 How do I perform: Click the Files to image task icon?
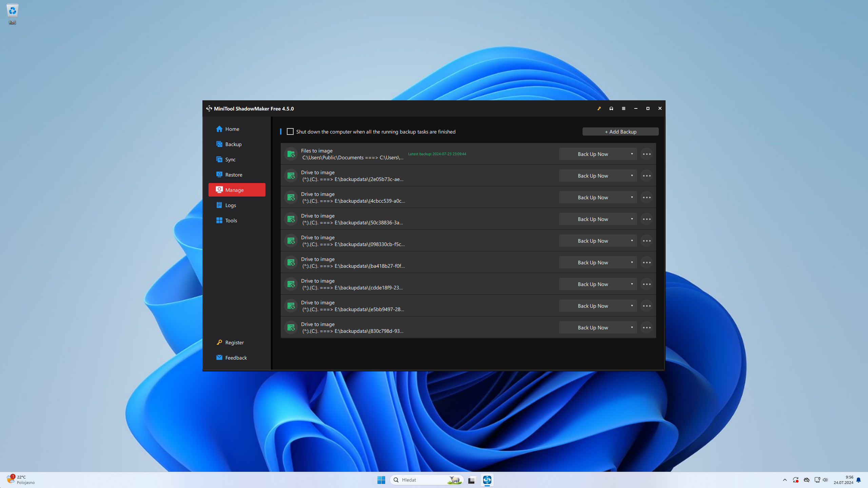(291, 154)
